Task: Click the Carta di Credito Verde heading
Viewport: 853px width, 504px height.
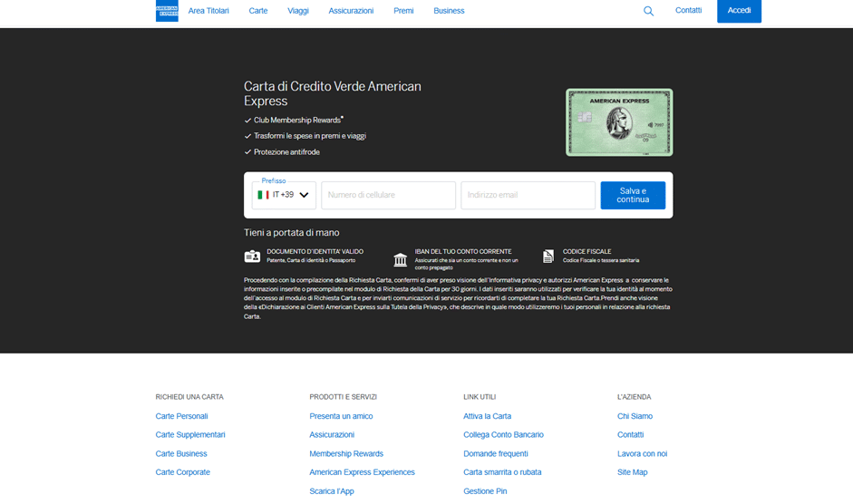Action: click(333, 93)
